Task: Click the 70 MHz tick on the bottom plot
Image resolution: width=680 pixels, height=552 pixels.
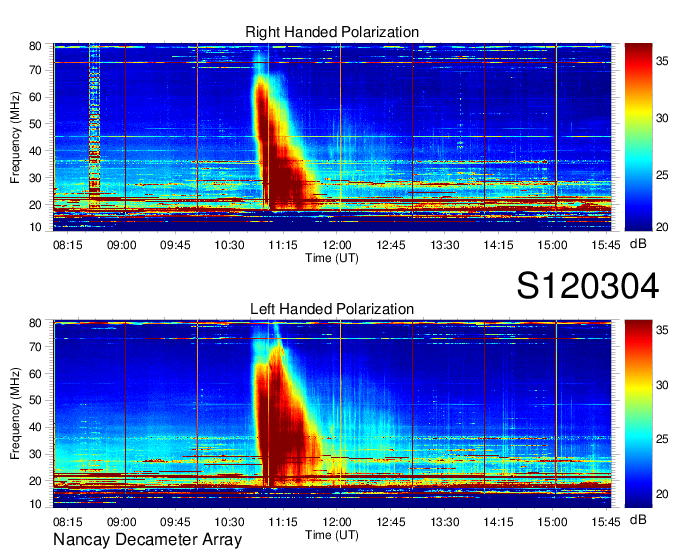Action: coord(35,346)
